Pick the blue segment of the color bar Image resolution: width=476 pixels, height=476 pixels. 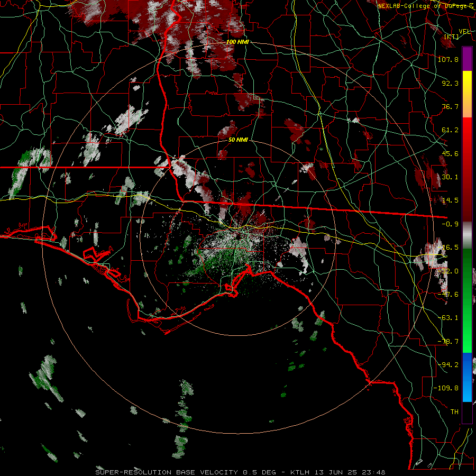coord(467,377)
